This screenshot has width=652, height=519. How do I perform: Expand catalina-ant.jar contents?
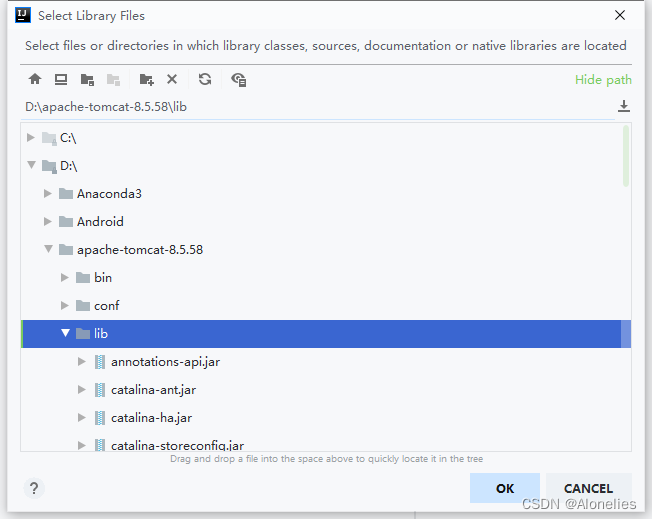point(82,390)
